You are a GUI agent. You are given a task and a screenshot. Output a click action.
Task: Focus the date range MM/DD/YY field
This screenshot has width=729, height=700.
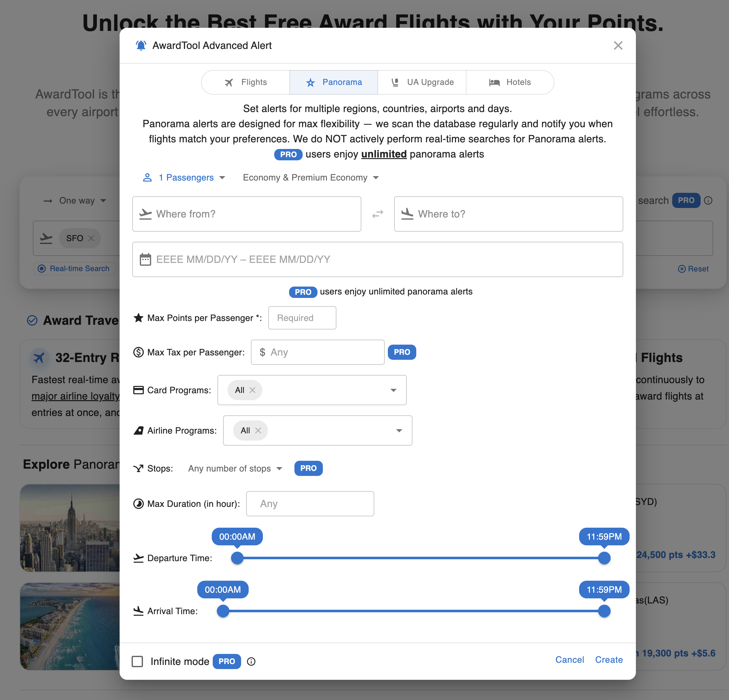click(377, 259)
